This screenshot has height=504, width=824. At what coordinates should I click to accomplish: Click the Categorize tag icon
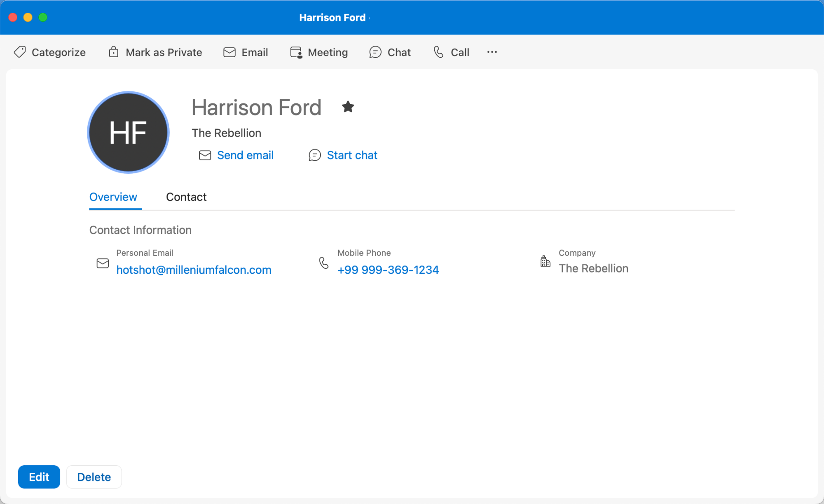[x=20, y=52]
